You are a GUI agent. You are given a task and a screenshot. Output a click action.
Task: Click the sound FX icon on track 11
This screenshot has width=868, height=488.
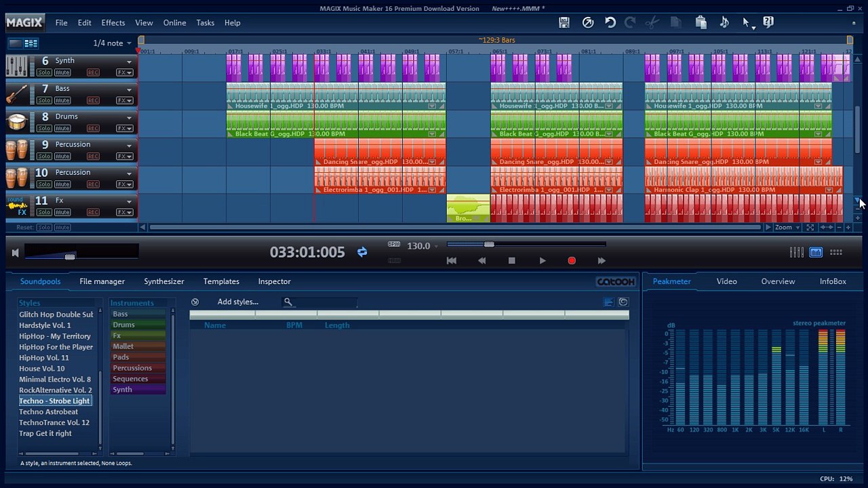[x=17, y=206]
